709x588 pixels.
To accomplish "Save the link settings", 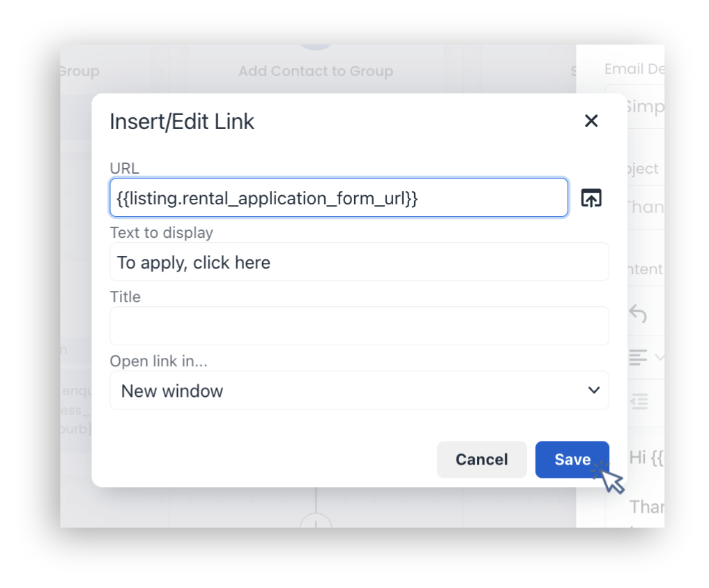I will coord(572,460).
